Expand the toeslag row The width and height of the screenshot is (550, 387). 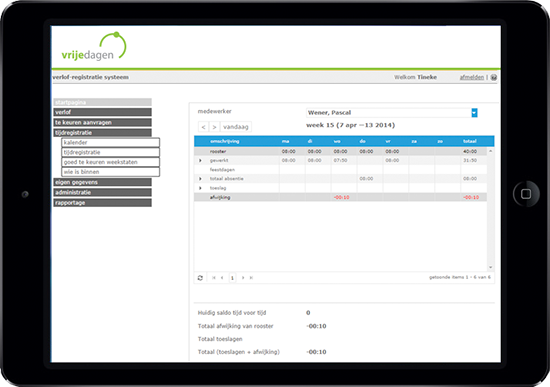click(200, 188)
